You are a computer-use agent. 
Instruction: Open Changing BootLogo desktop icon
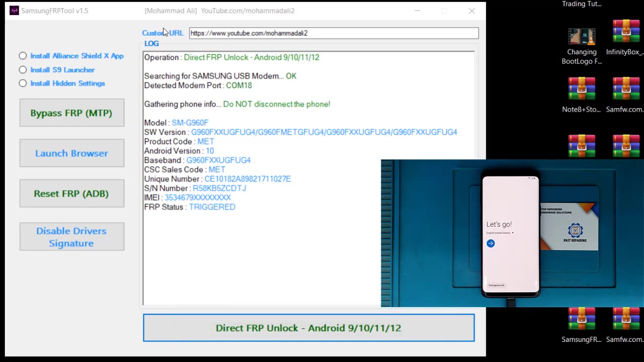(582, 46)
